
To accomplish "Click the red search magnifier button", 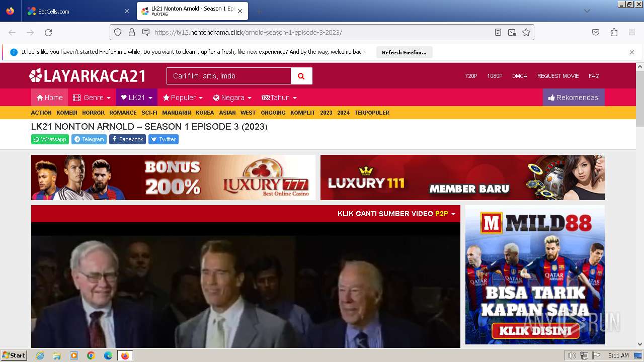I will click(301, 76).
